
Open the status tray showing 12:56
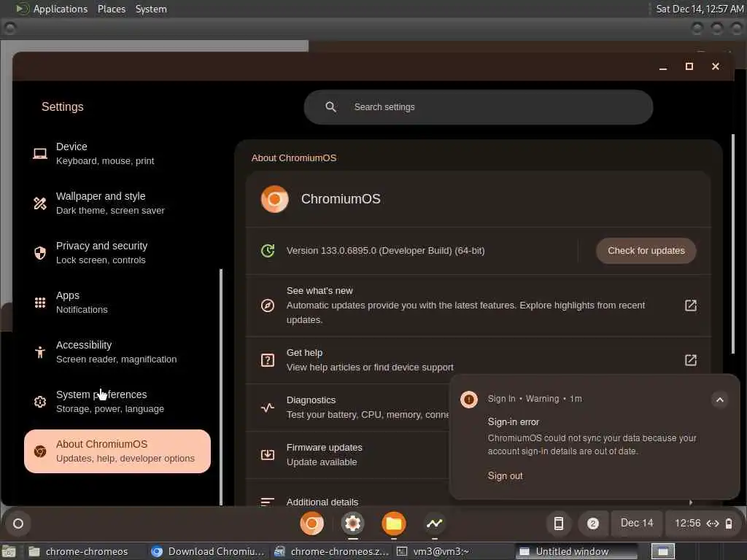pos(703,524)
